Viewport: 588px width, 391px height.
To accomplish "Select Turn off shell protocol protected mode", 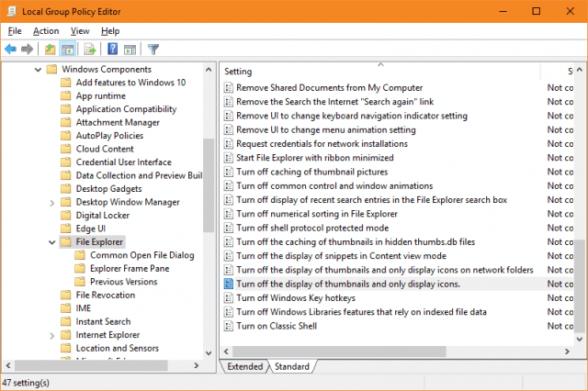I will (x=312, y=228).
